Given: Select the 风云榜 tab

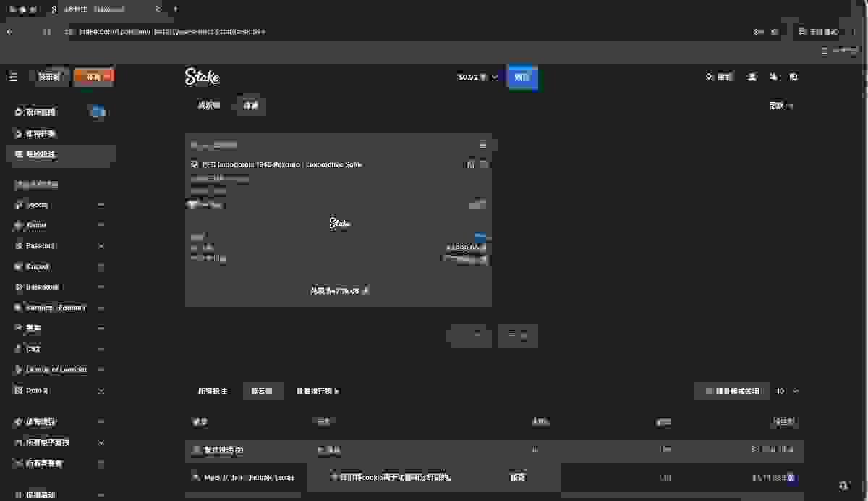Looking at the screenshot, I should (262, 391).
